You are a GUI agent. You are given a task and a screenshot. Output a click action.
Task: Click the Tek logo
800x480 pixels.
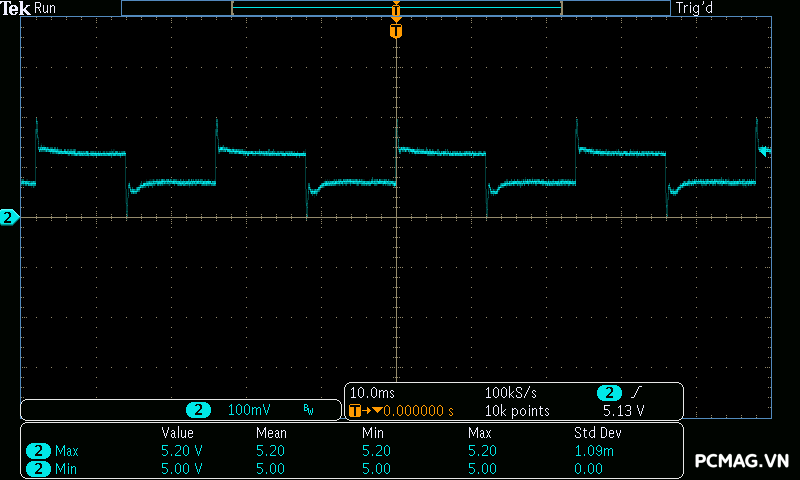[17, 8]
